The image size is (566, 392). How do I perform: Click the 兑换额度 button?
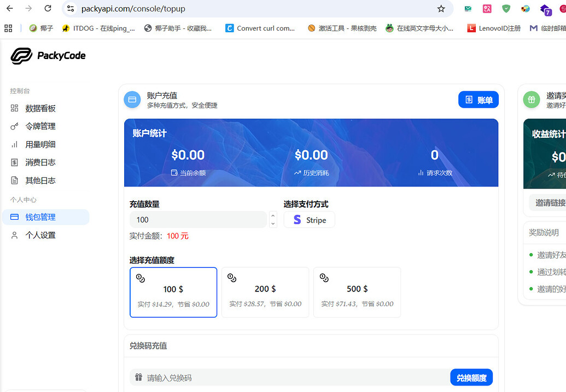(471, 378)
